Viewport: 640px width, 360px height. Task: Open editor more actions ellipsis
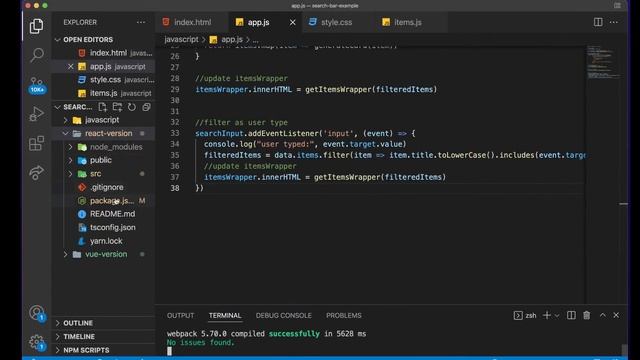(x=613, y=22)
